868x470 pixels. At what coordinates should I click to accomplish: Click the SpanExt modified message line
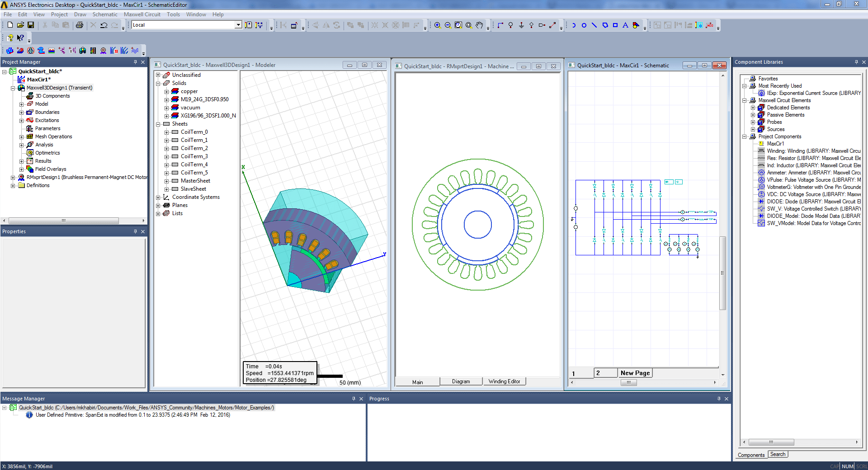[x=132, y=415]
